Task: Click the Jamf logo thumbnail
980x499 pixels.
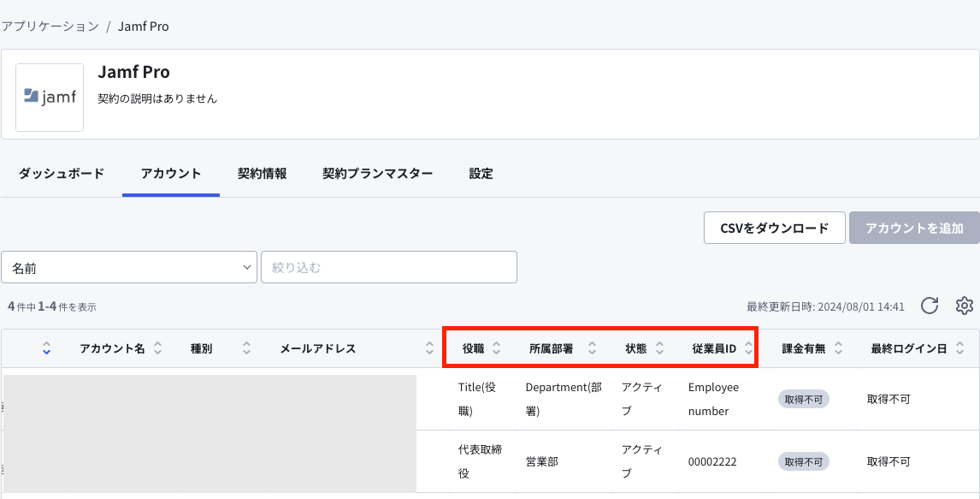Action: (x=50, y=97)
